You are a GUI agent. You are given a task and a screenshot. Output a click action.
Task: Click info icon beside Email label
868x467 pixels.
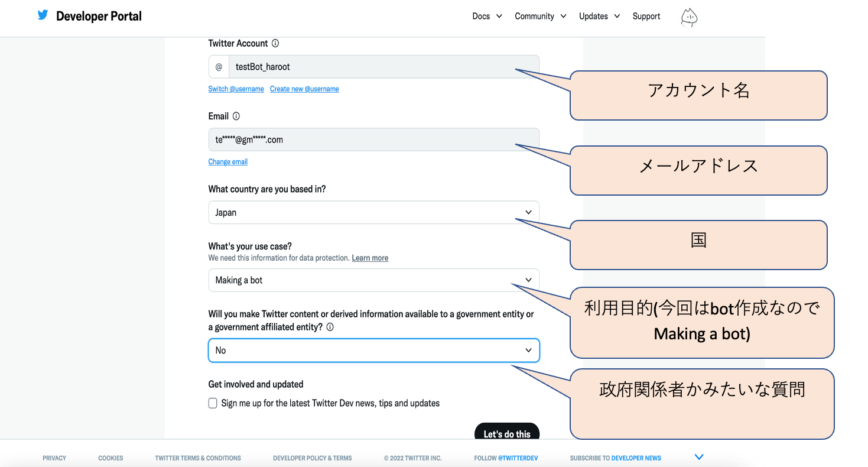[x=236, y=116]
